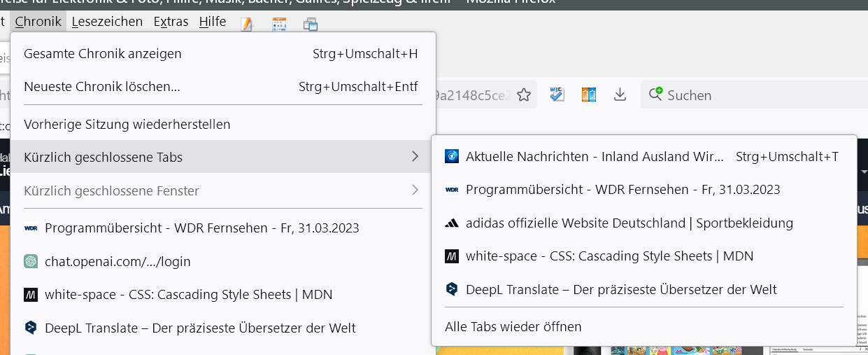868x355 pixels.
Task: Click the notepad pencil icon in menu bar
Action: coord(246,25)
